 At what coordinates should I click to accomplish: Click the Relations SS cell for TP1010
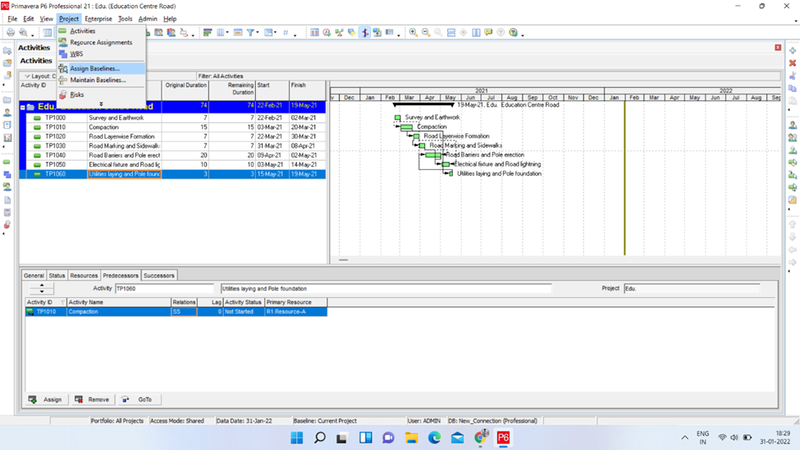coord(184,312)
